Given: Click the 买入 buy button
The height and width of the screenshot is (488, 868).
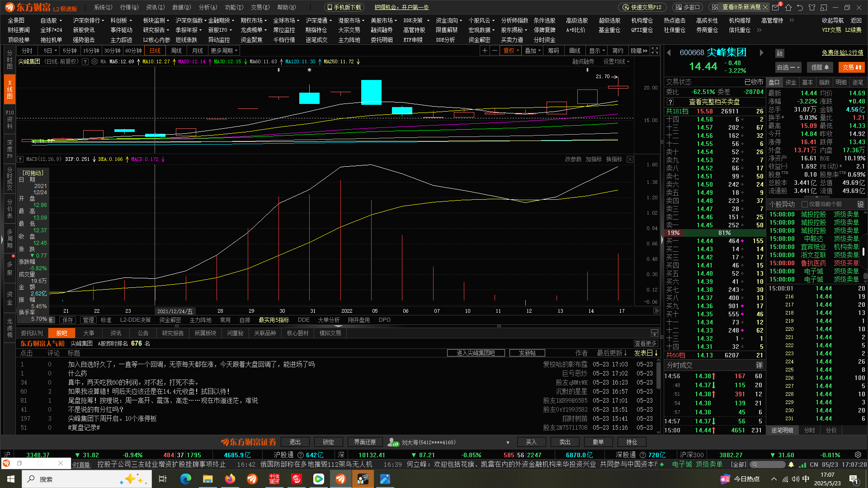Looking at the screenshot, I should (x=531, y=442).
